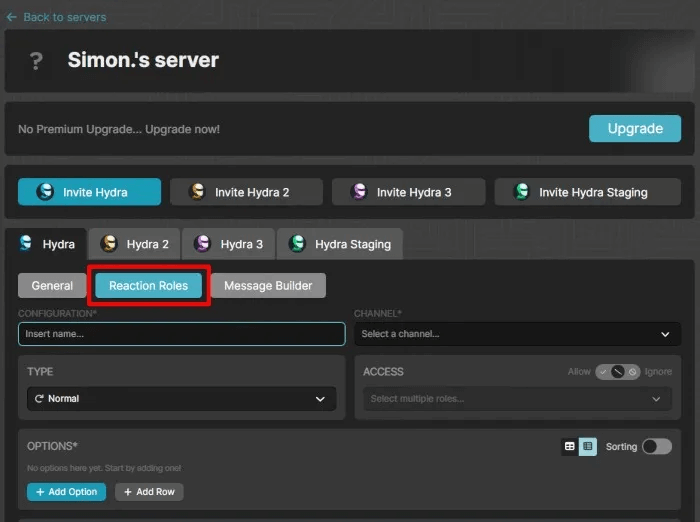The height and width of the screenshot is (522, 700).
Task: Click the middle knob of the Access toggle
Action: click(x=618, y=372)
